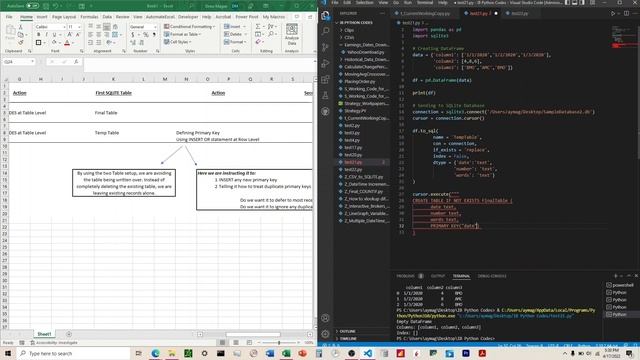This screenshot has height=360, width=640.
Task: Click the Analyze Data button
Action: coord(291,34)
